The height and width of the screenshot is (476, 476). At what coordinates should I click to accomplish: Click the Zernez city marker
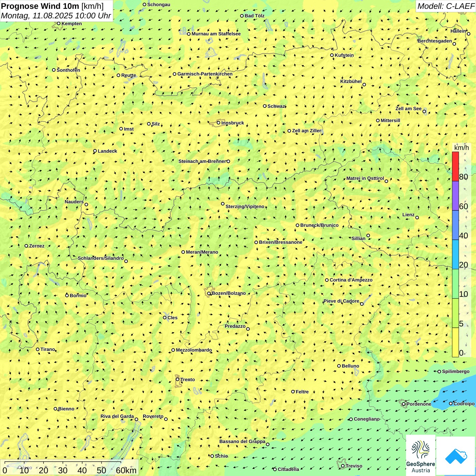coord(26,246)
